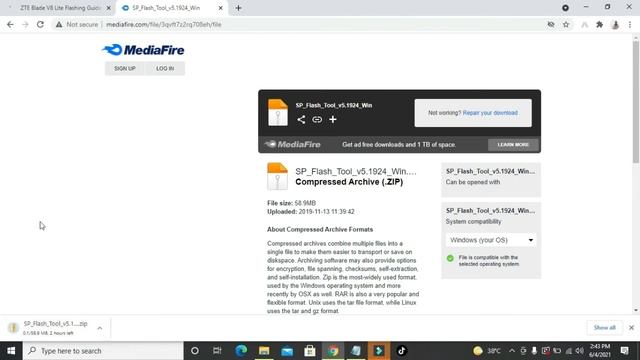The height and width of the screenshot is (360, 640).
Task: Click the MediaFire logo at page top
Action: click(x=143, y=50)
